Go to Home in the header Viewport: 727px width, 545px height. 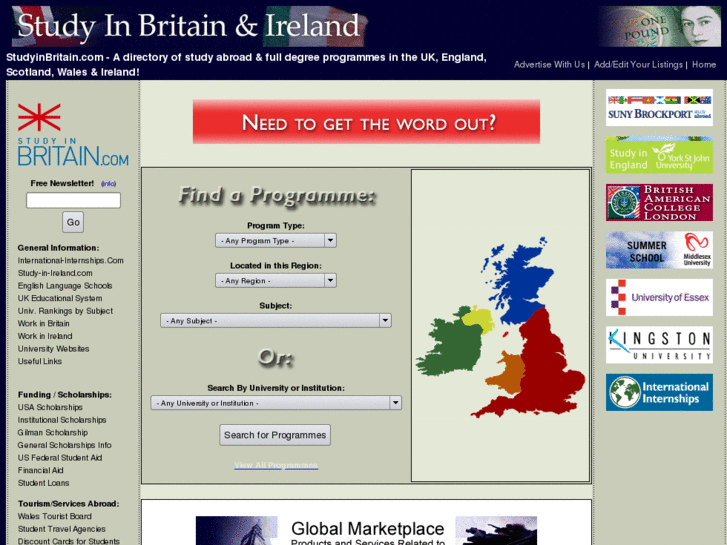click(x=704, y=64)
